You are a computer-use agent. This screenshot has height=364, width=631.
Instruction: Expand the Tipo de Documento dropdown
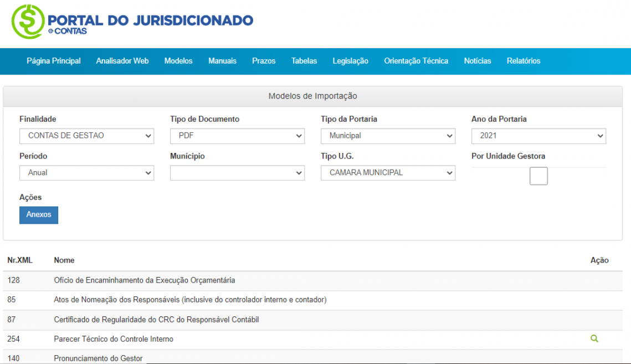click(237, 136)
